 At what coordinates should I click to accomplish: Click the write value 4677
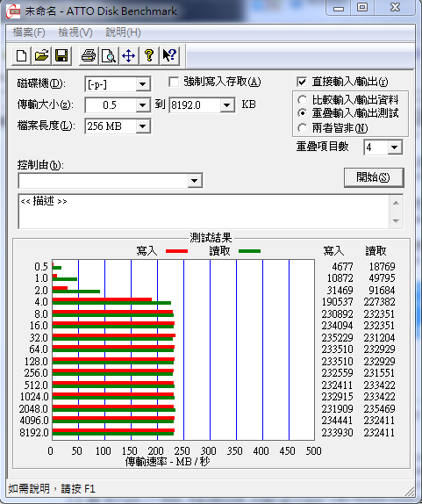point(342,266)
